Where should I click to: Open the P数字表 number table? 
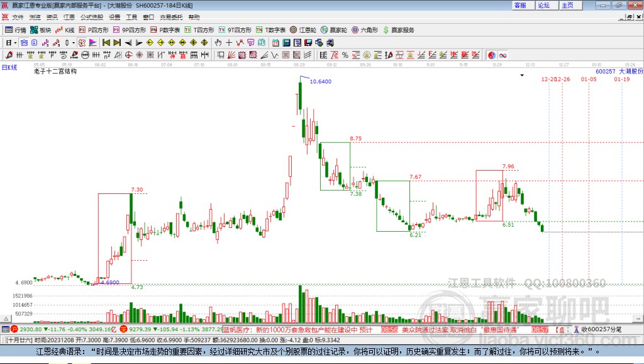pyautogui.click(x=165, y=30)
